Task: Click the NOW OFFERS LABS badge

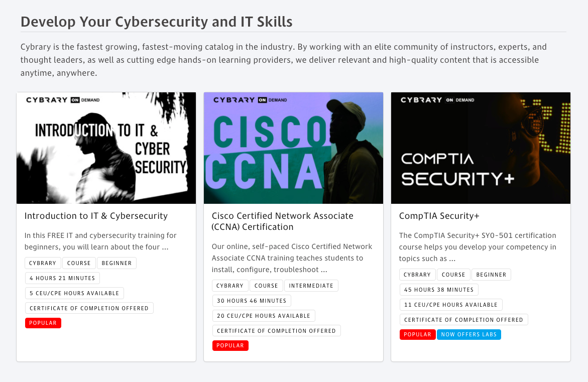Action: click(x=469, y=334)
